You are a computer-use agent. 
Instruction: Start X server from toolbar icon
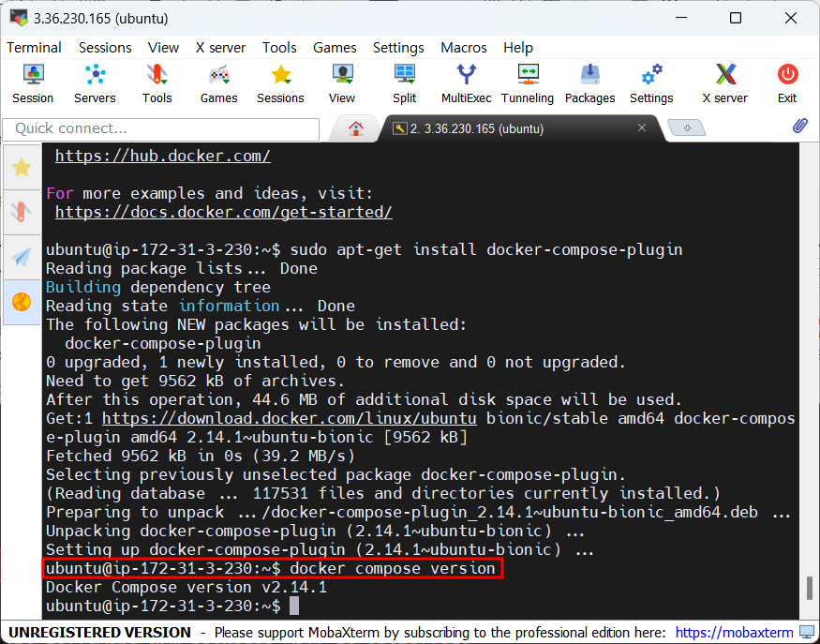click(x=724, y=83)
